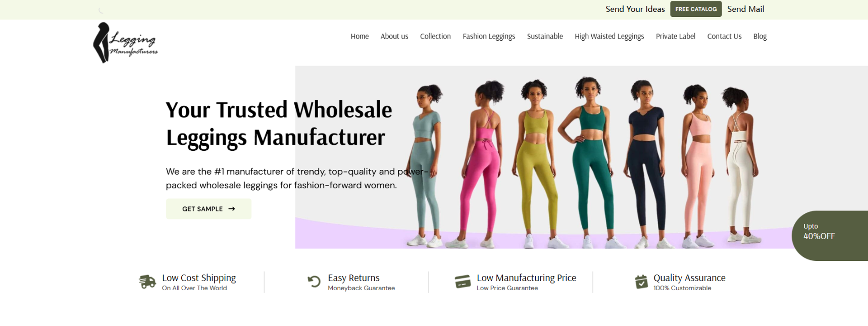Click the Legging Manufacturers logo

coord(126,43)
